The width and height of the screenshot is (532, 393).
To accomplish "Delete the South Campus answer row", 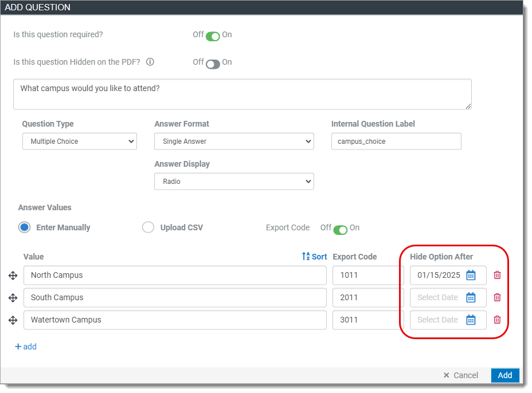I will pos(497,298).
